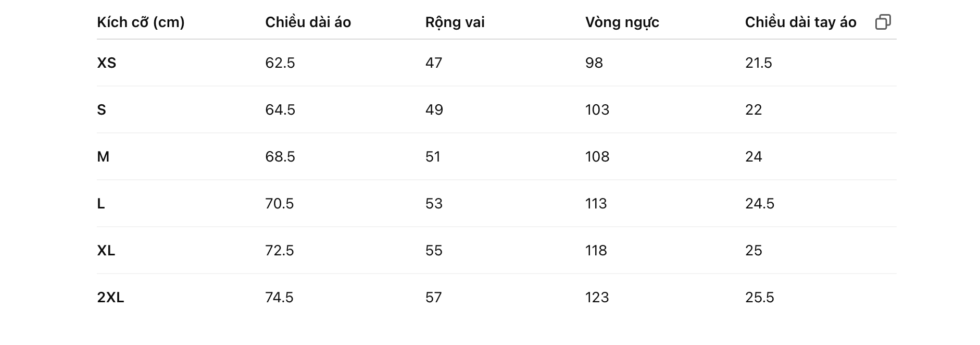
Task: Select the XL size row label
Action: click(106, 251)
